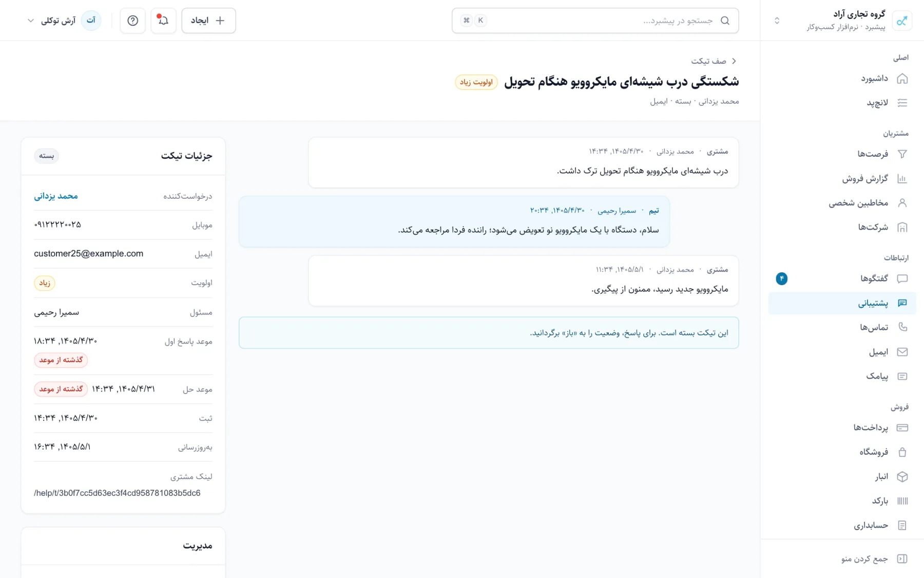Click the email customer25@example.com
924x578 pixels.
(89, 254)
